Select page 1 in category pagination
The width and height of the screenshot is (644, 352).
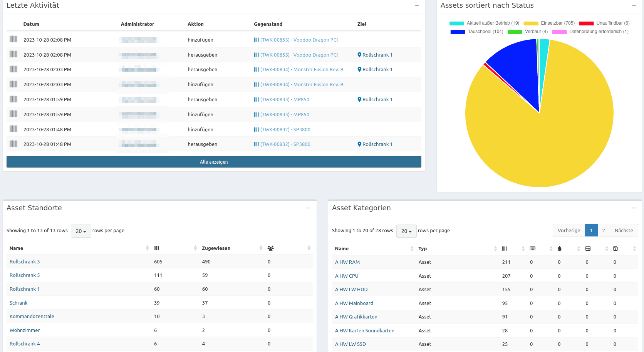click(x=591, y=230)
